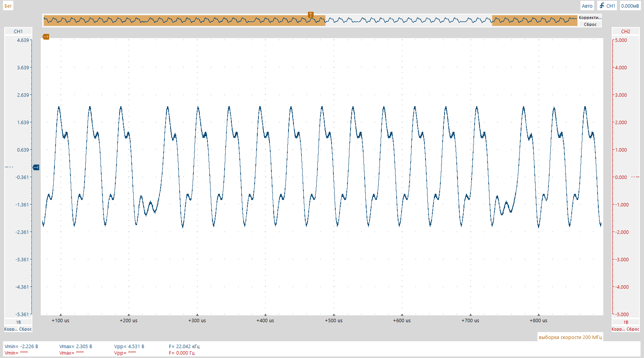Click the выборка скорости 200 МГц label
This screenshot has height=358, width=644.
coord(570,337)
